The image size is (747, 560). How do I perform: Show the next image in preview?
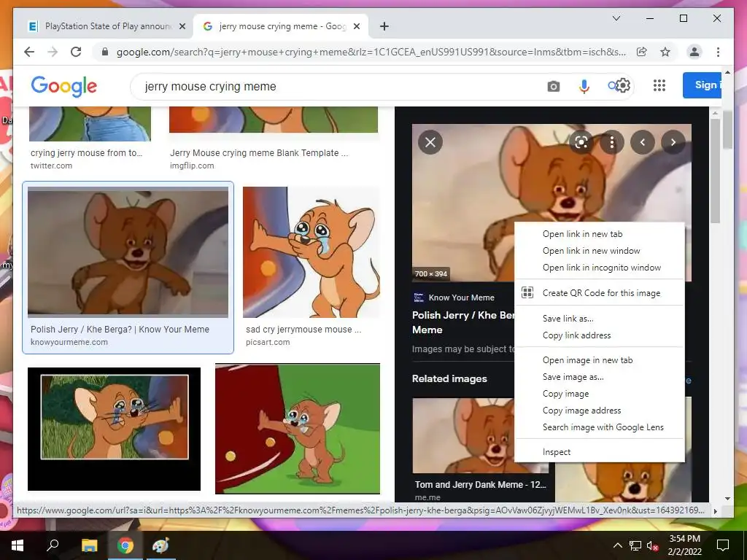(673, 142)
